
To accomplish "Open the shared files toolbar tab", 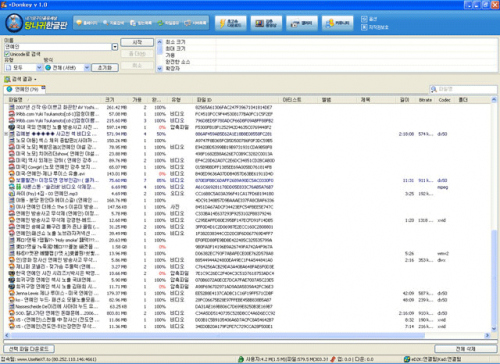I will tap(168, 23).
